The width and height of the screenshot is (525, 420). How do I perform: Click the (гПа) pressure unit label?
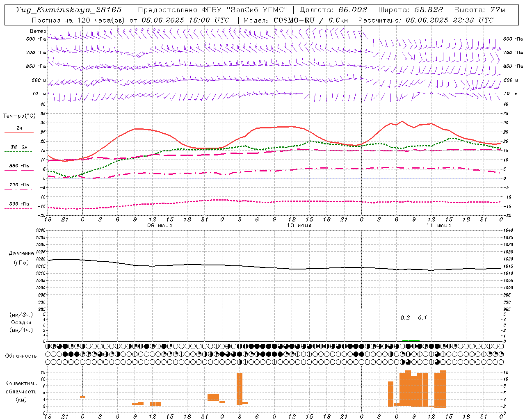point(21,263)
